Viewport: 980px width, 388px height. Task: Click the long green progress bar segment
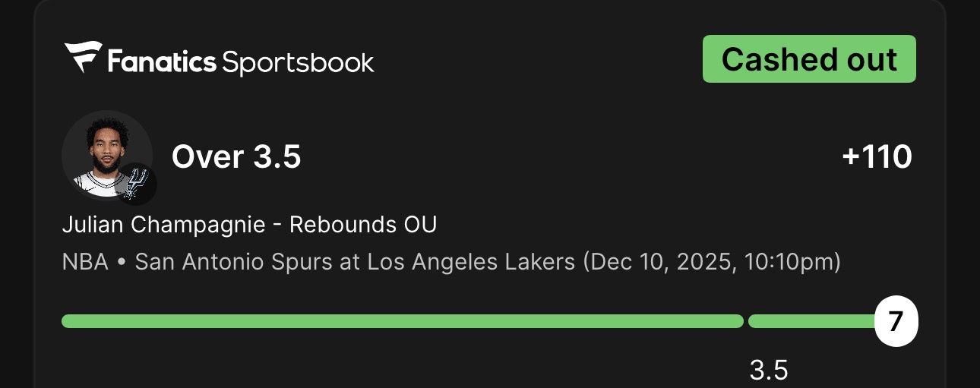[x=402, y=321]
